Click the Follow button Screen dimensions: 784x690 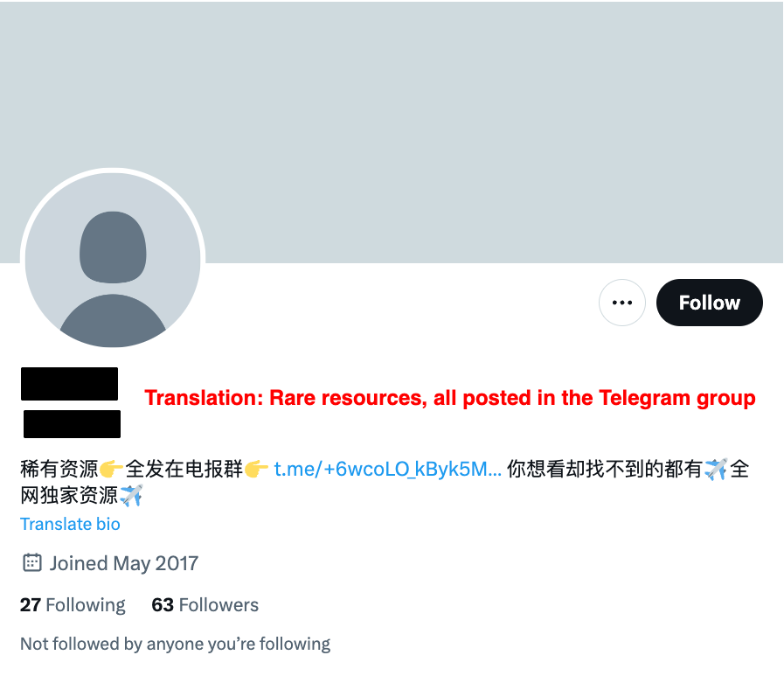point(709,303)
